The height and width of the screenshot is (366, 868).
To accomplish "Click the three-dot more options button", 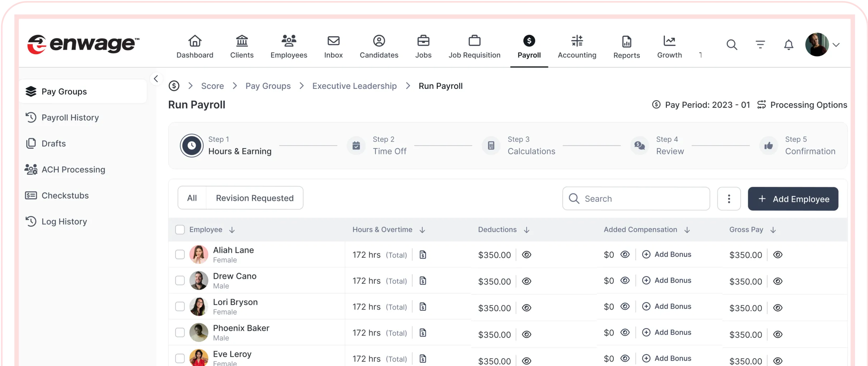I will pos(729,199).
